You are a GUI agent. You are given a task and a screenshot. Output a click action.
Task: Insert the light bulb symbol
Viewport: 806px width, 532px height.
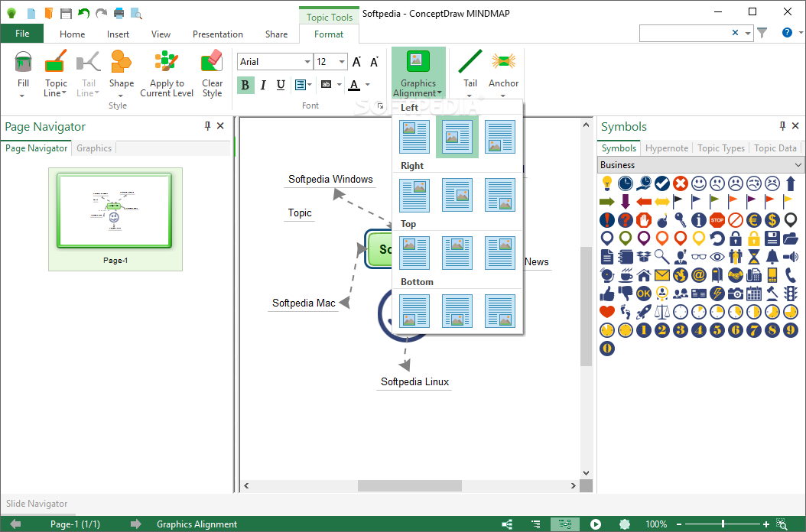click(607, 183)
